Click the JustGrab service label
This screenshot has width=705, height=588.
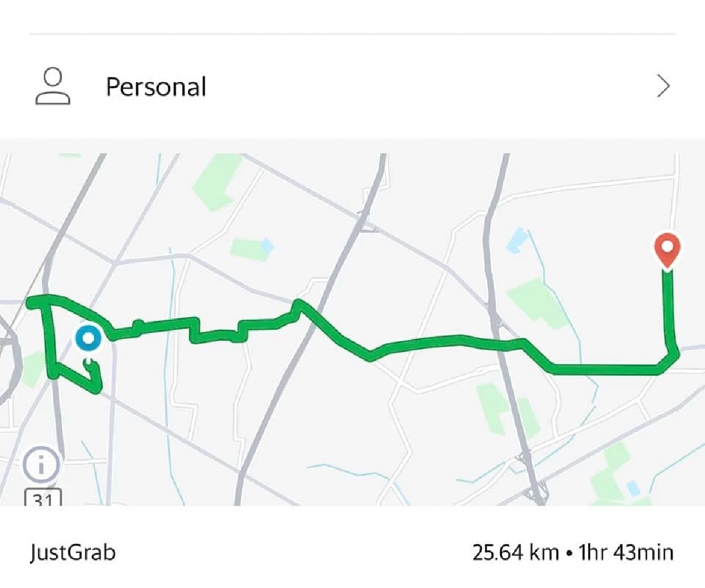[x=72, y=553]
